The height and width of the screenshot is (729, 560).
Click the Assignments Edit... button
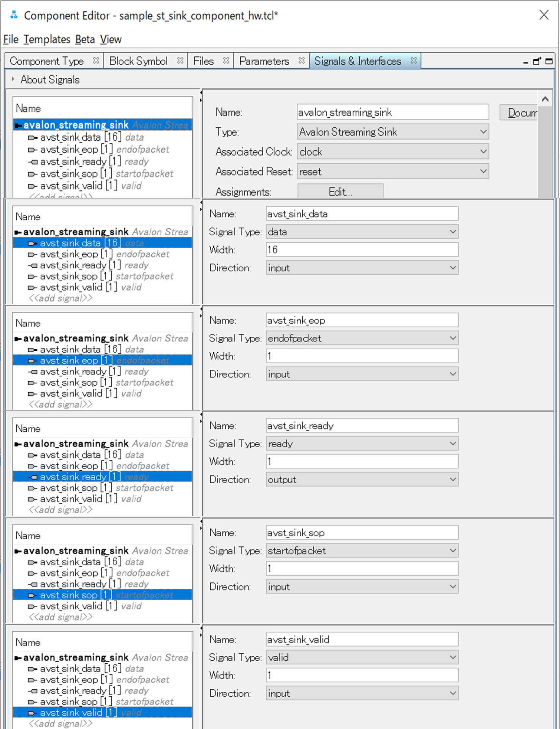pyautogui.click(x=340, y=192)
